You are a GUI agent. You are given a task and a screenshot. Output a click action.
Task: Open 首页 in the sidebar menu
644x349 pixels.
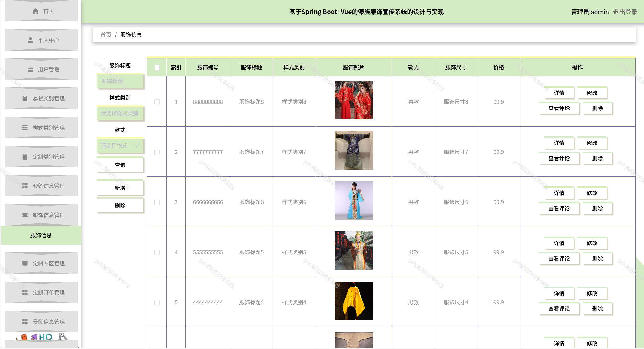pos(41,11)
